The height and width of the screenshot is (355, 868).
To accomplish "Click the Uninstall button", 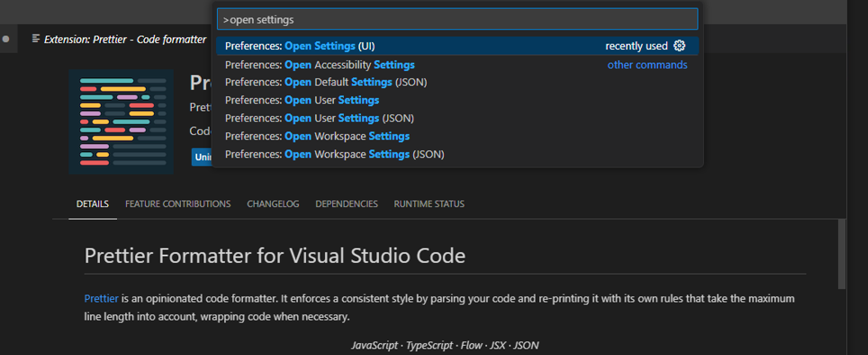I will [203, 157].
